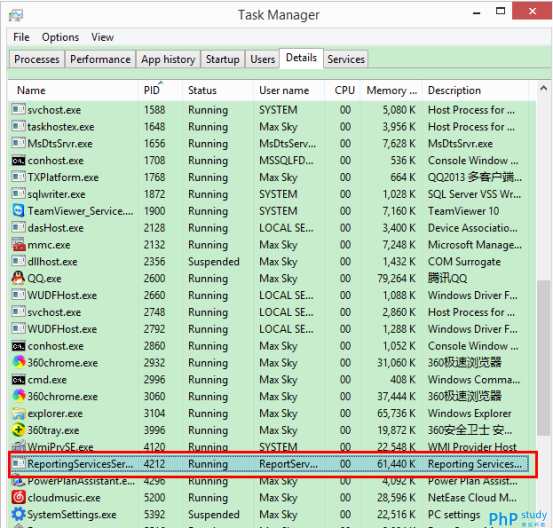The image size is (553, 528).
Task: Click the 360chrome.exe icon with PID 2932
Action: pos(18,362)
